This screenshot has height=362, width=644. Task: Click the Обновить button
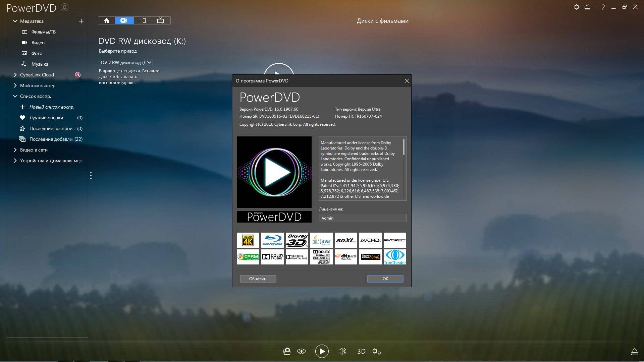click(258, 279)
